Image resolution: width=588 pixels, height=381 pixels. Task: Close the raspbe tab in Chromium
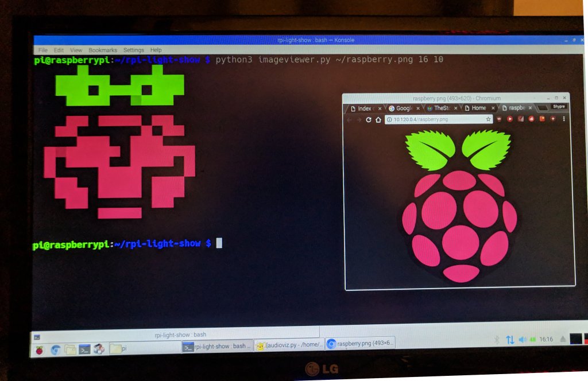(530, 108)
